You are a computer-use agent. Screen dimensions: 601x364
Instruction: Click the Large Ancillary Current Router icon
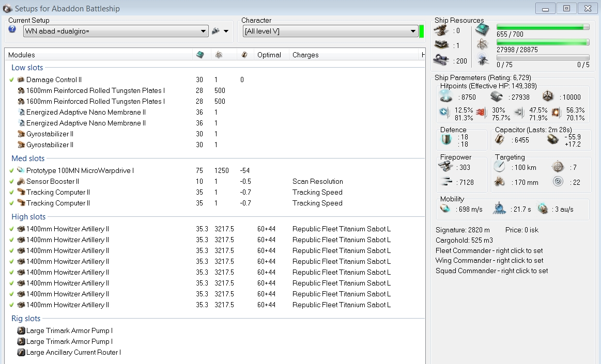(21, 352)
